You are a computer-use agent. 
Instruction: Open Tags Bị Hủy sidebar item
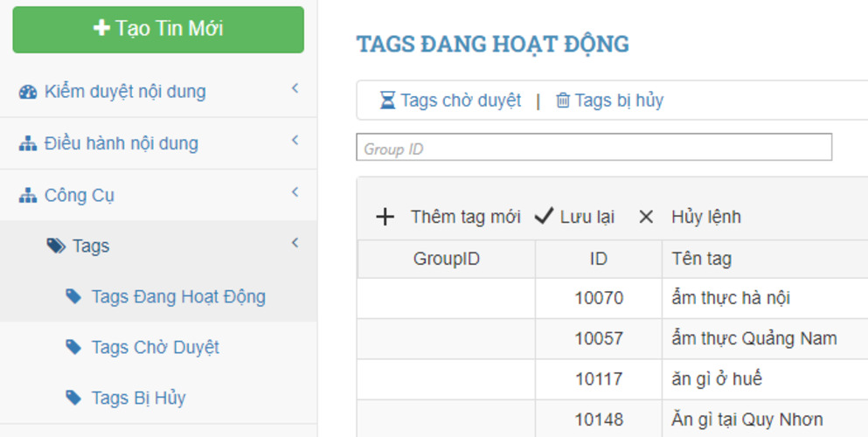[x=138, y=399]
